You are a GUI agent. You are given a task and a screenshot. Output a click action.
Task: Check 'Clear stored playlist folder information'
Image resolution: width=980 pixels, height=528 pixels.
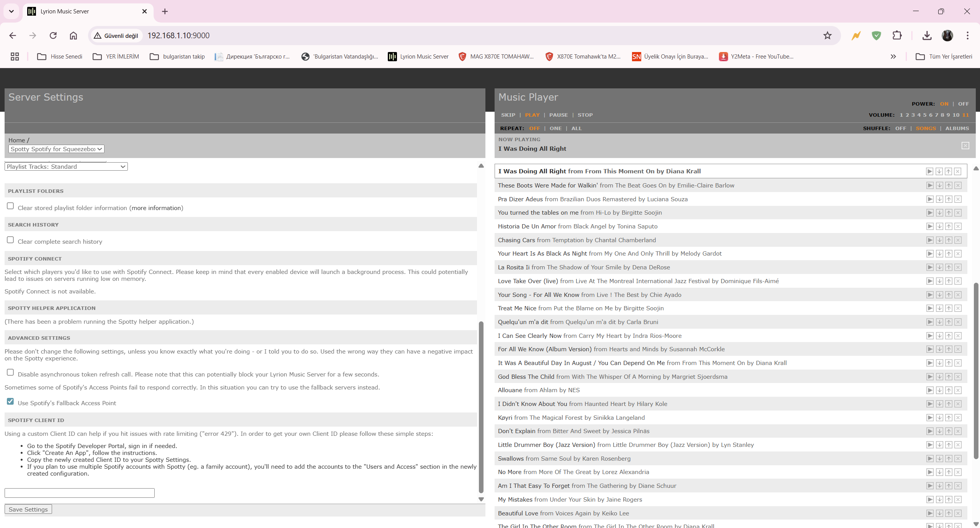(x=10, y=206)
